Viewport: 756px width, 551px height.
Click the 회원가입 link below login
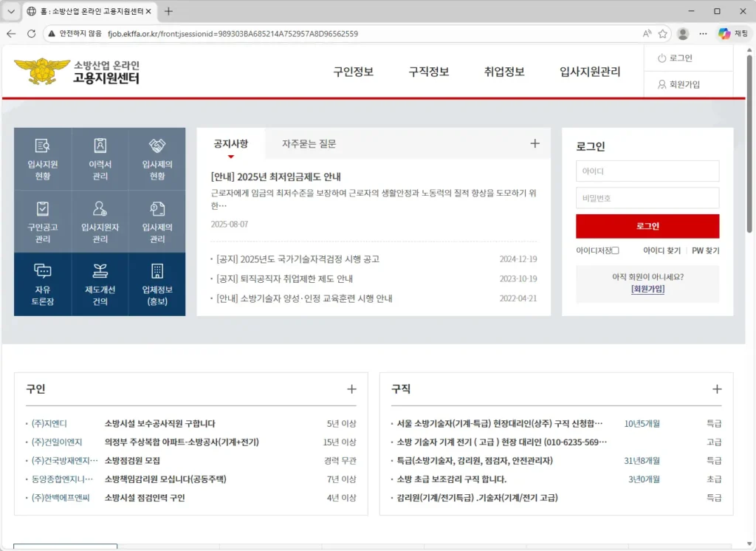point(647,290)
